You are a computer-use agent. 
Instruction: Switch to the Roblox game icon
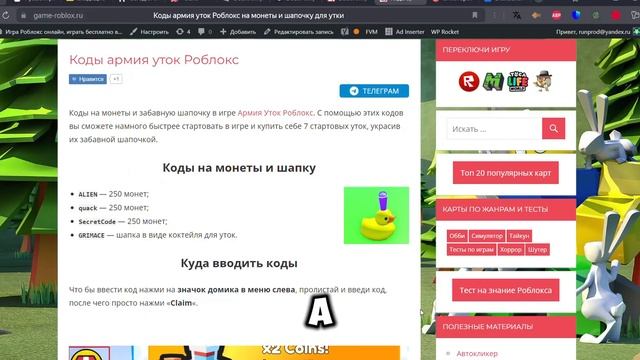point(469,81)
